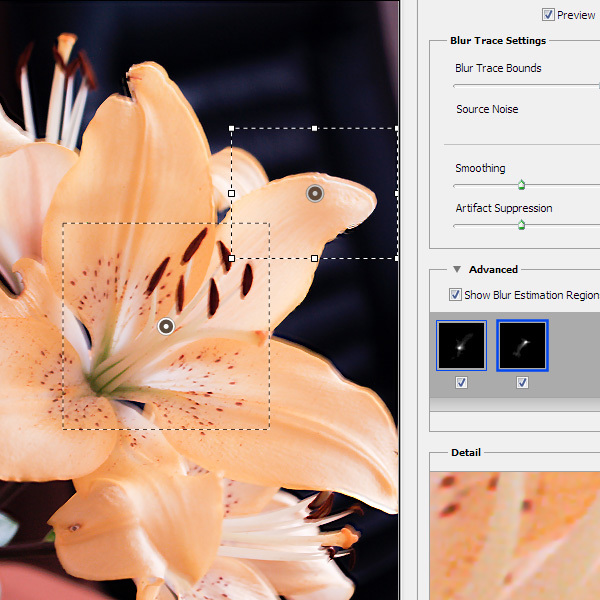Select the first blur trace thumbnail
This screenshot has width=600, height=600.
461,346
